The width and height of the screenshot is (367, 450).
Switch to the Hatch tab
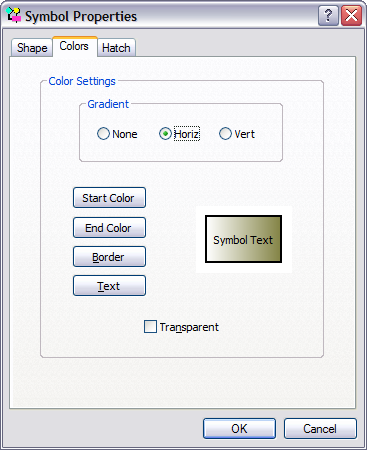(116, 48)
